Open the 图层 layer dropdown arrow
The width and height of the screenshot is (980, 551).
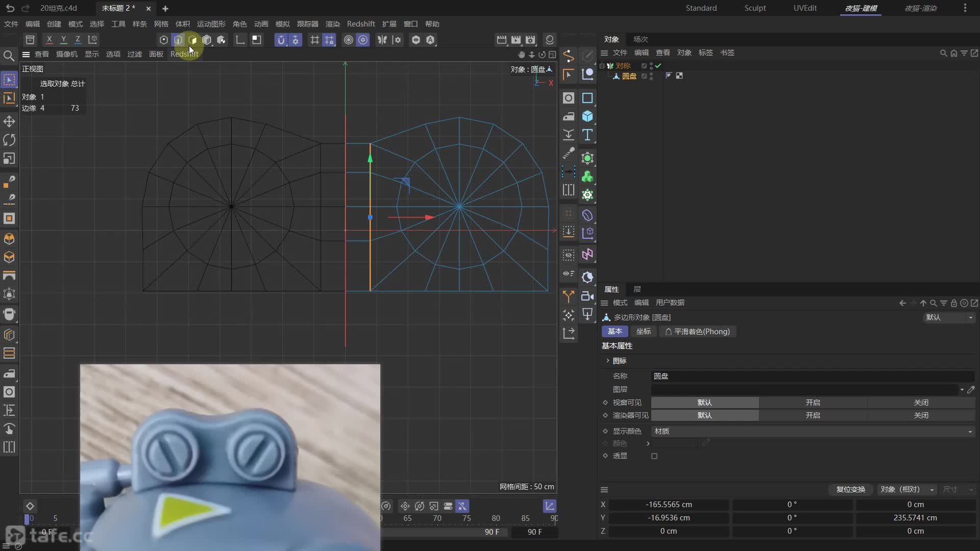(x=962, y=390)
